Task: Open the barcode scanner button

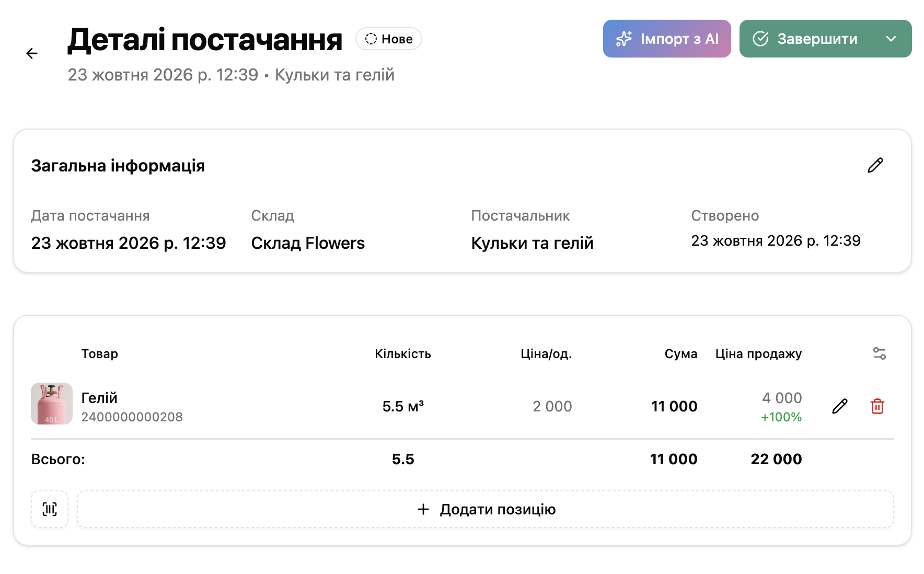Action: (x=50, y=509)
